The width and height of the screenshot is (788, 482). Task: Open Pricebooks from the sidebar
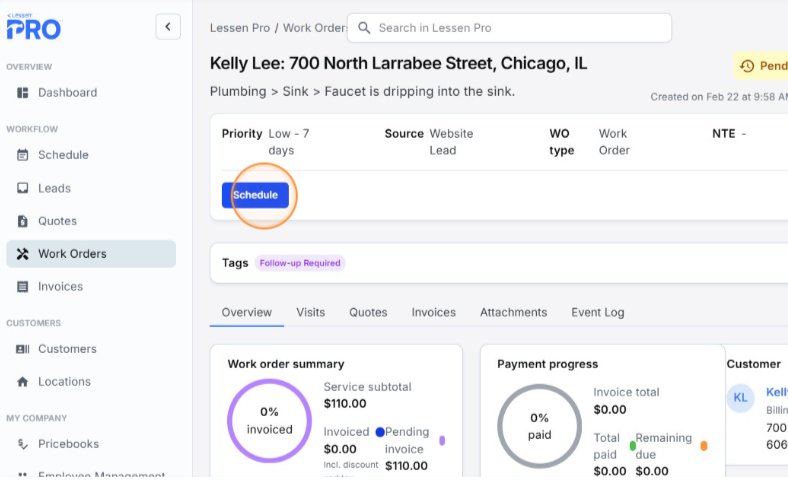pos(69,444)
